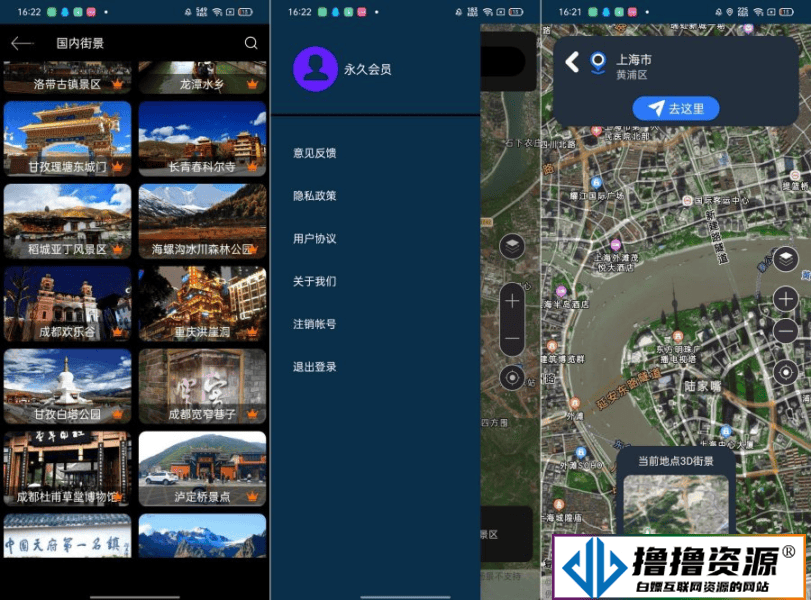Screen dimensions: 811x600
Task: Open 用户协议 in the side menu
Action: click(314, 238)
